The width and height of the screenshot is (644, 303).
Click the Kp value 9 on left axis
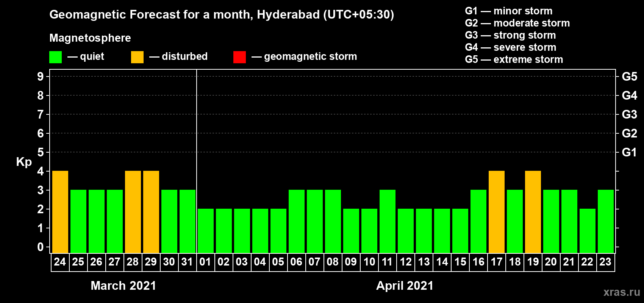41,77
